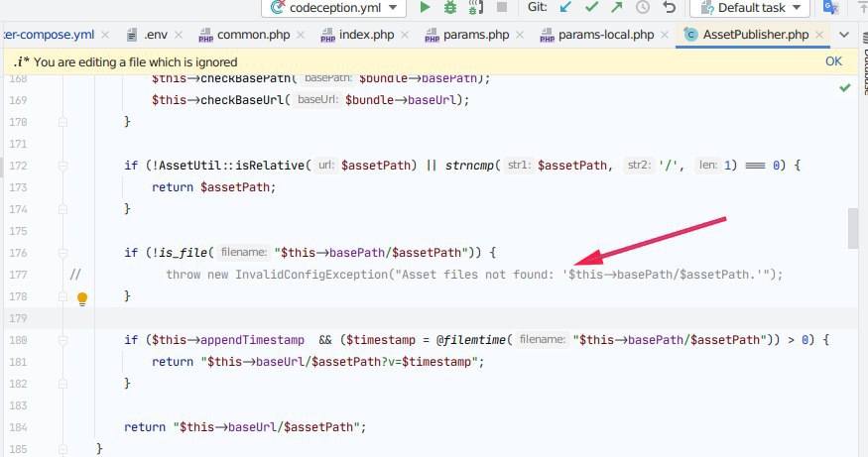This screenshot has height=457, width=868.
Task: Show Git history with the clock icon
Action: coord(643,7)
